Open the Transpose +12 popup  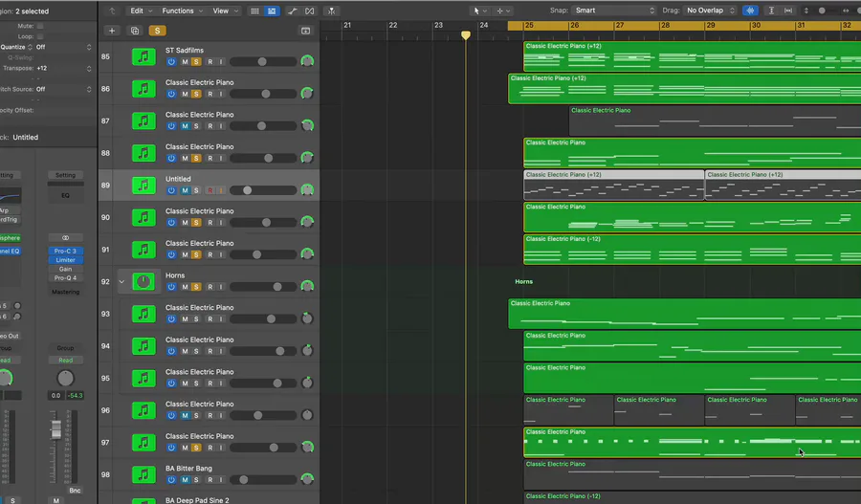click(63, 68)
